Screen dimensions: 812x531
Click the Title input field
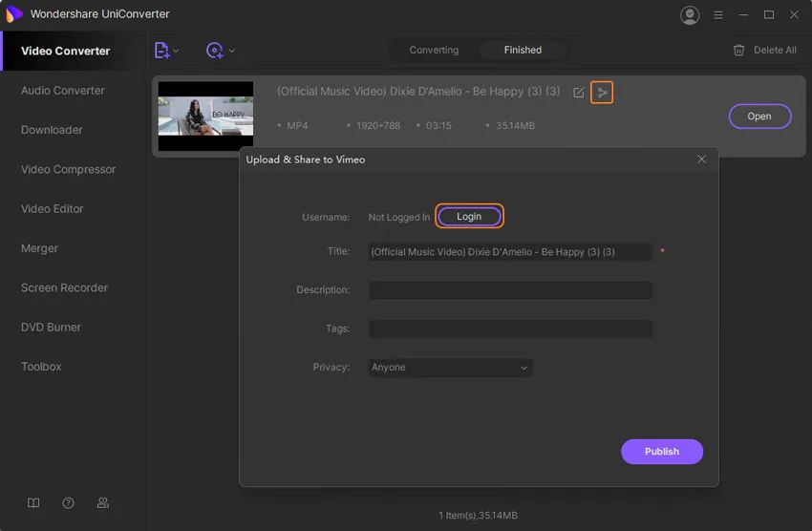510,252
